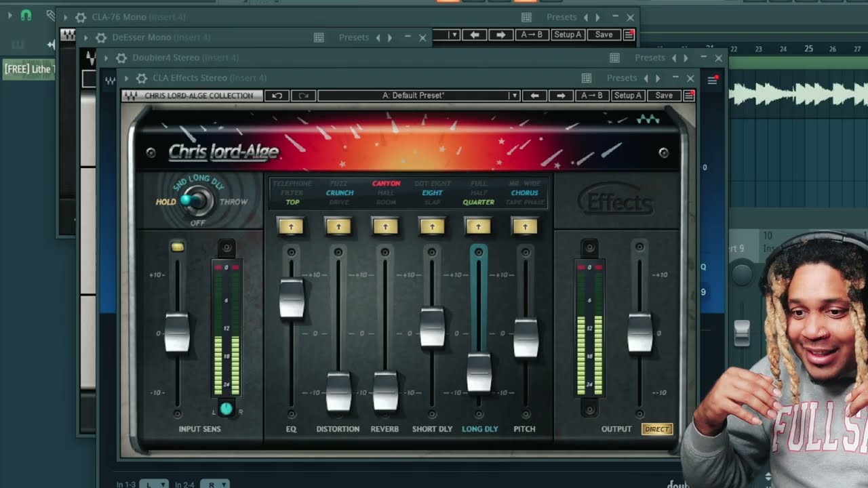
Task: Click the Pitch fader handle
Action: click(x=526, y=338)
